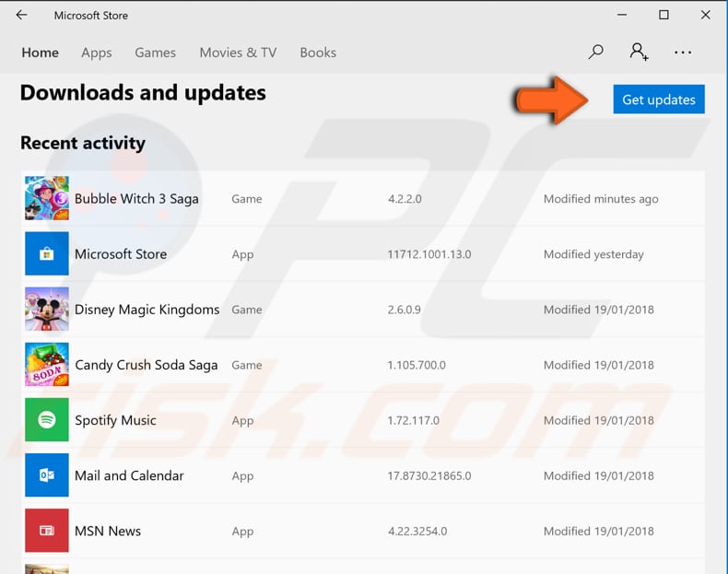Click the Candy Crush Soda Saga icon
Screen dimensions: 728x574
[x=47, y=364]
